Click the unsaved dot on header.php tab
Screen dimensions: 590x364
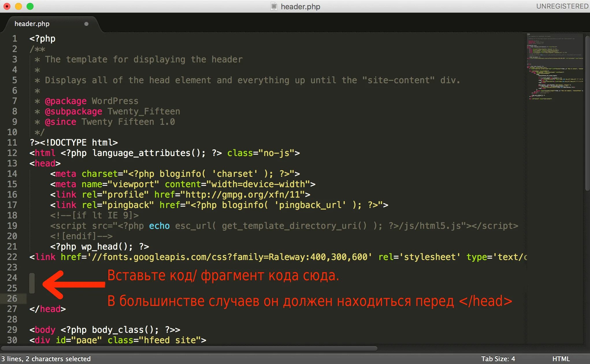coord(86,24)
